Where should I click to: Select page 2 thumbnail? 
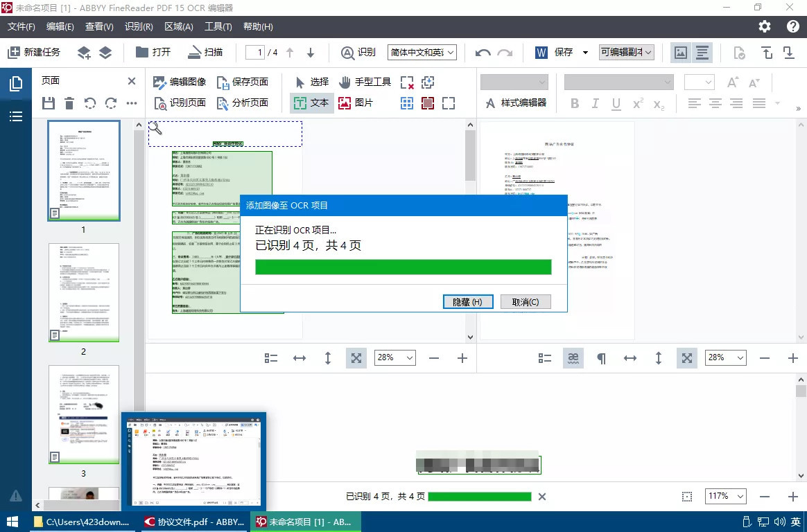tap(84, 292)
